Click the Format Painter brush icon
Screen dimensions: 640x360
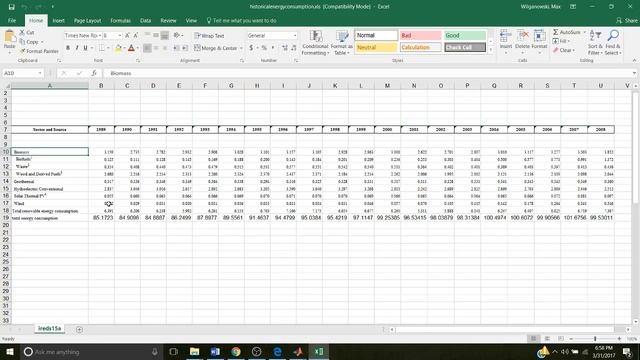coord(22,51)
